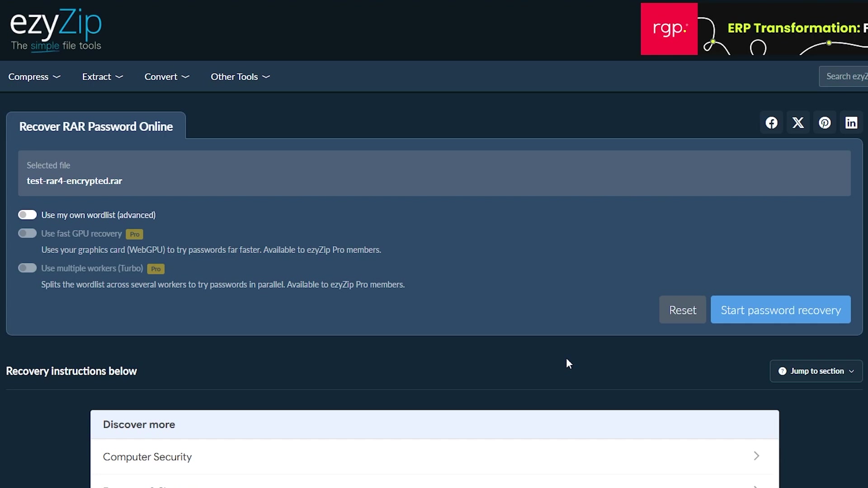Expand the Jump to section dropdown

[816, 371]
